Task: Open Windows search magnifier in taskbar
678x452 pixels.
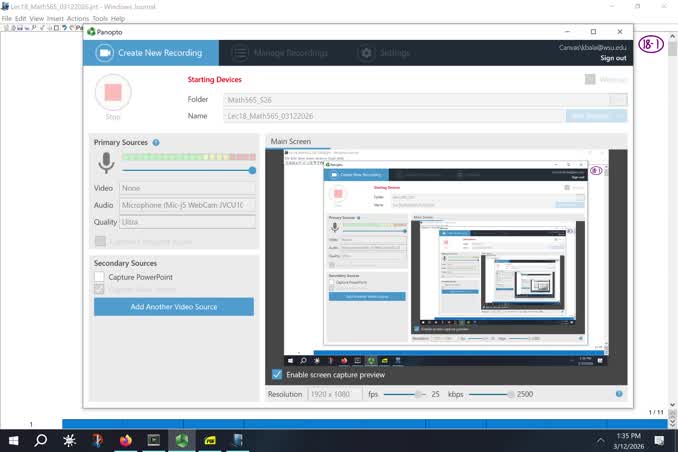Action: [41, 441]
